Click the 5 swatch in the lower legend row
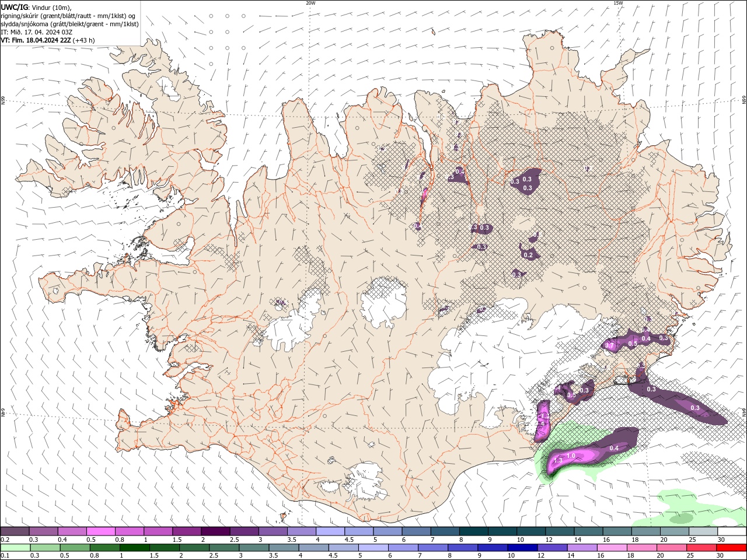The width and height of the screenshot is (747, 560). click(373, 548)
